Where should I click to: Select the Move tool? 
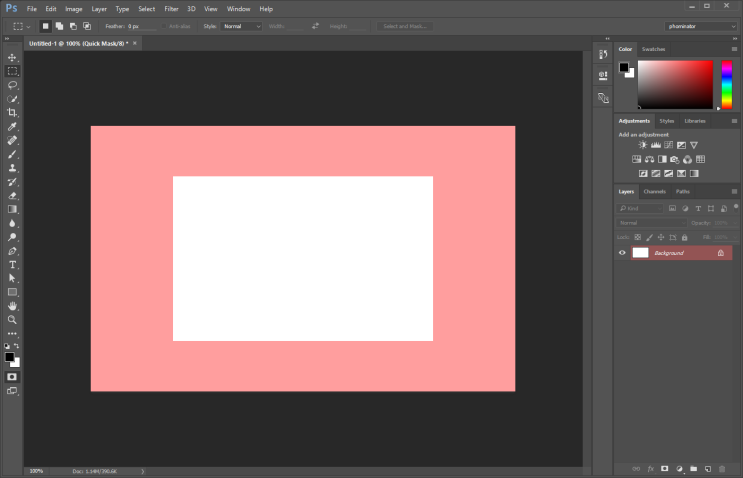pyautogui.click(x=12, y=57)
